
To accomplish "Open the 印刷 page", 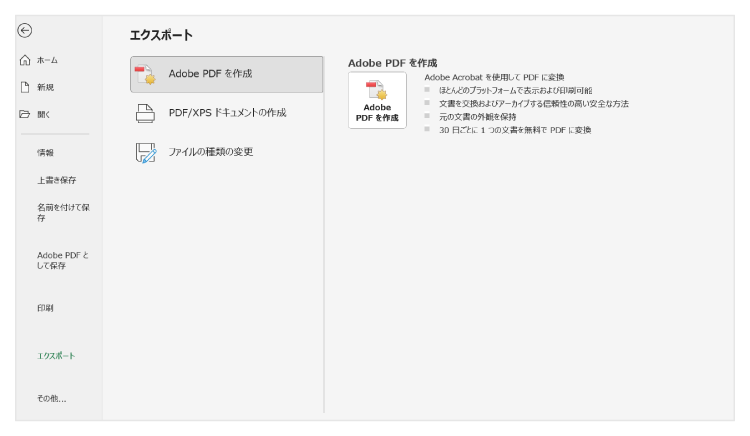I will (45, 308).
